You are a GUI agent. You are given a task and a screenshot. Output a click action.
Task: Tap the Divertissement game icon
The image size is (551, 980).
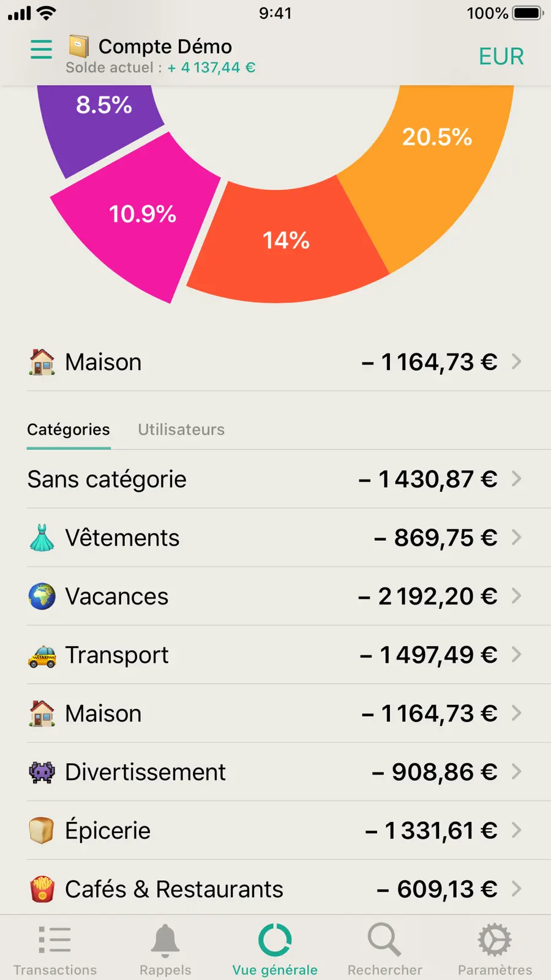click(42, 772)
